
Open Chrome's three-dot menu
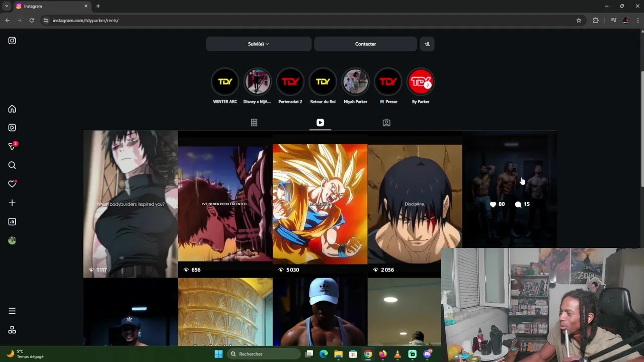[x=637, y=21]
